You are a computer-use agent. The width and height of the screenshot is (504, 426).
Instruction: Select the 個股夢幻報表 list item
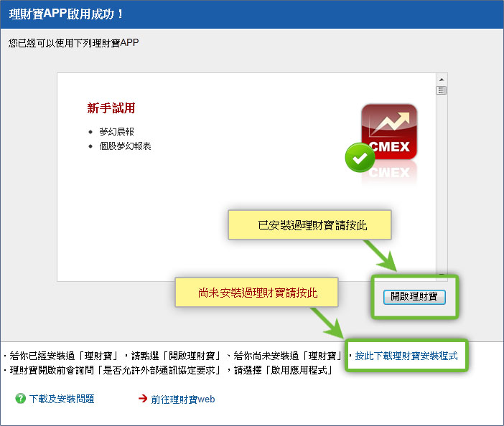click(x=125, y=146)
